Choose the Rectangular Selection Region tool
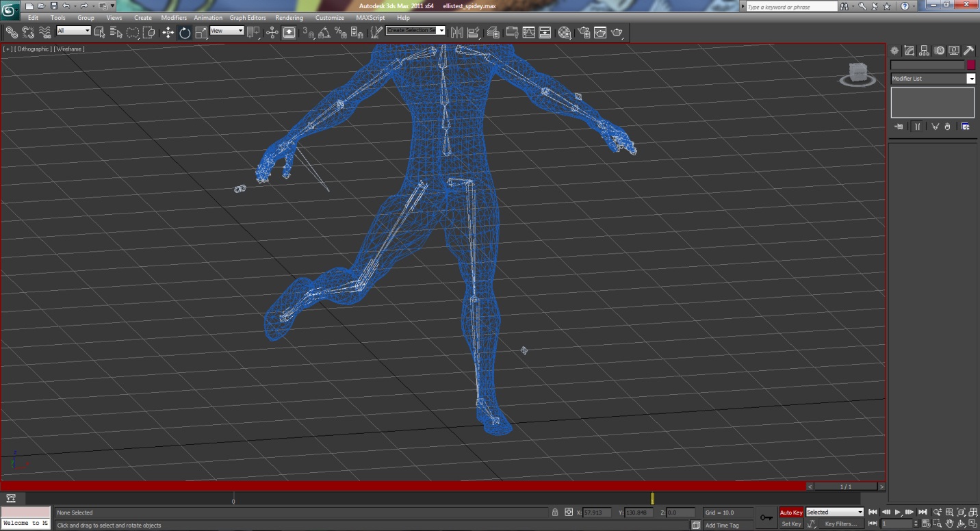Screen dimensions: 980x531 coord(133,32)
